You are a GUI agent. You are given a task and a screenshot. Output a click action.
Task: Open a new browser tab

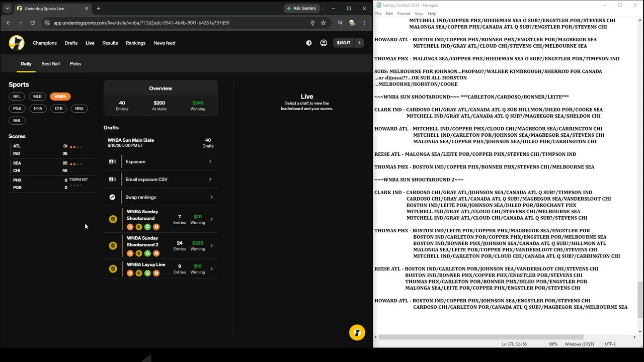(99, 9)
